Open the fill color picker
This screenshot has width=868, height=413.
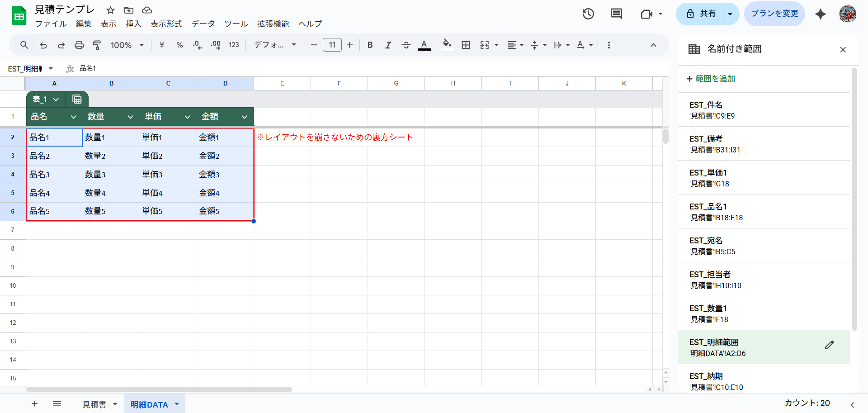click(447, 45)
